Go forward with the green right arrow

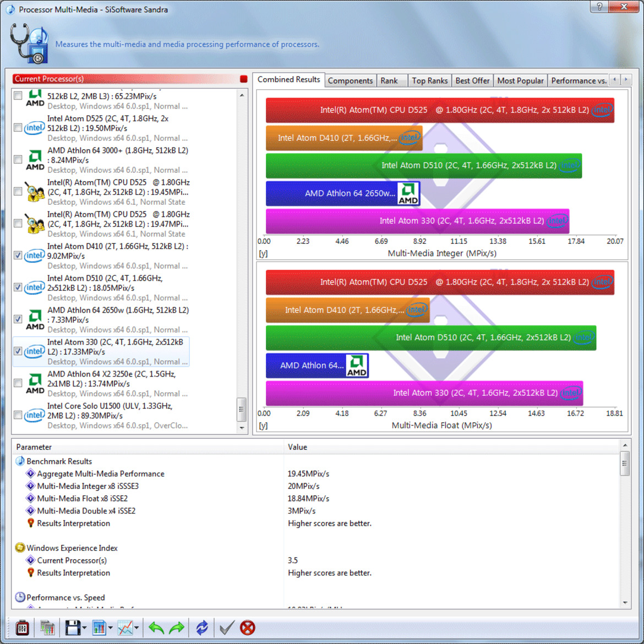pyautogui.click(x=177, y=627)
